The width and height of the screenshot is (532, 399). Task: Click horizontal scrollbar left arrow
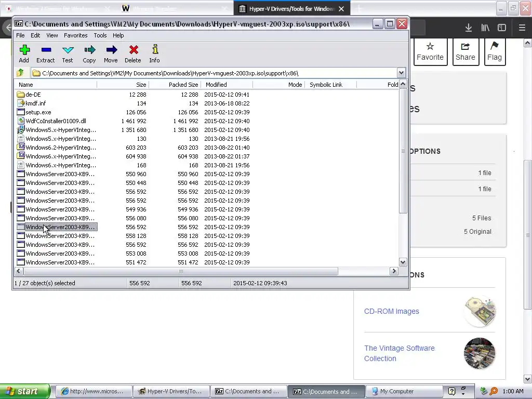(x=19, y=271)
